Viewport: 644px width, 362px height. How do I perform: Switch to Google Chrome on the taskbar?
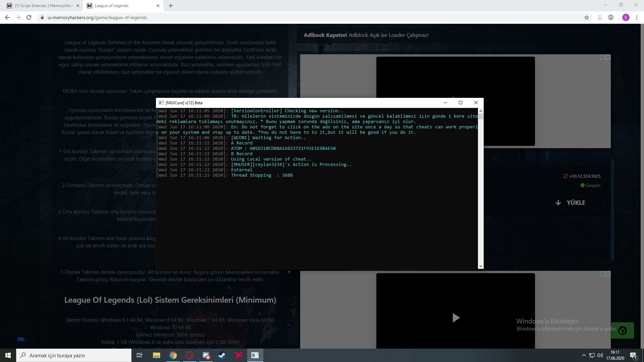173,355
